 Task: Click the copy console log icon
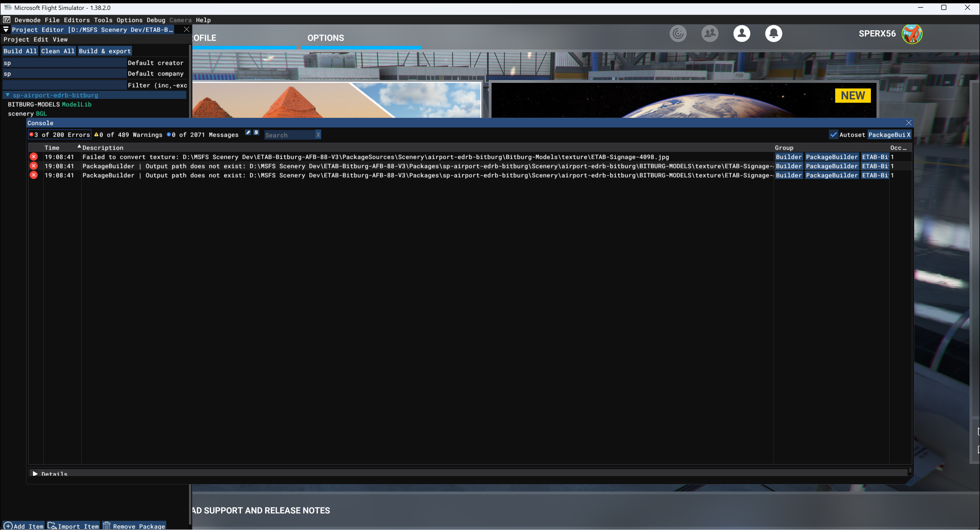tap(256, 132)
